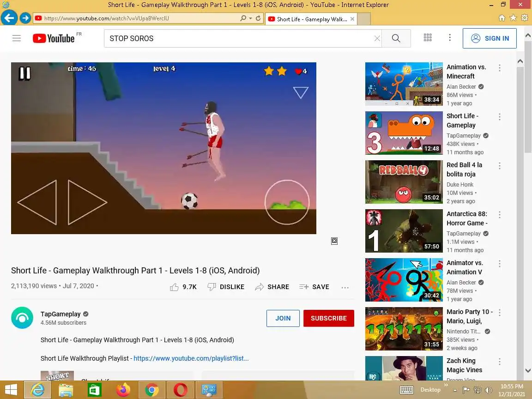Click the Mario Party 10 title text
The height and width of the screenshot is (399, 532).
tap(470, 316)
